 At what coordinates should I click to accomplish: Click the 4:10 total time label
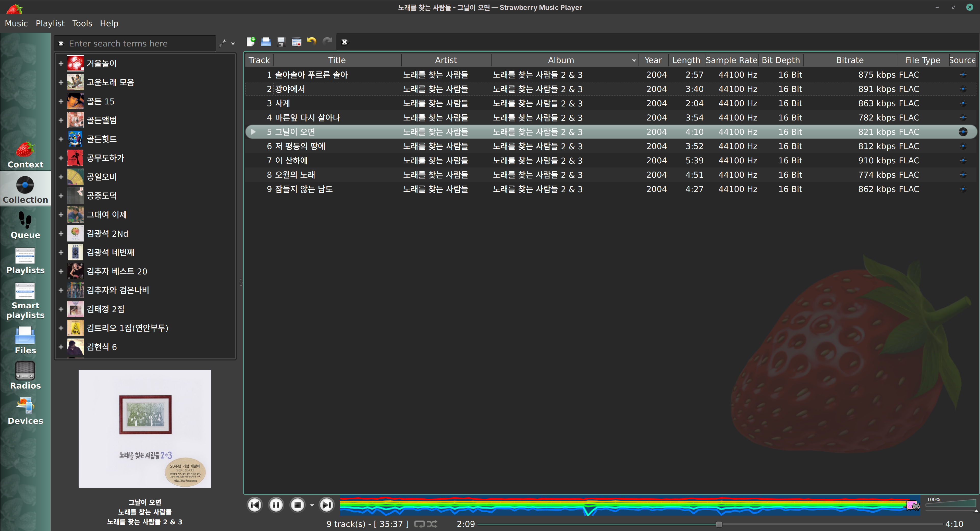pos(954,524)
